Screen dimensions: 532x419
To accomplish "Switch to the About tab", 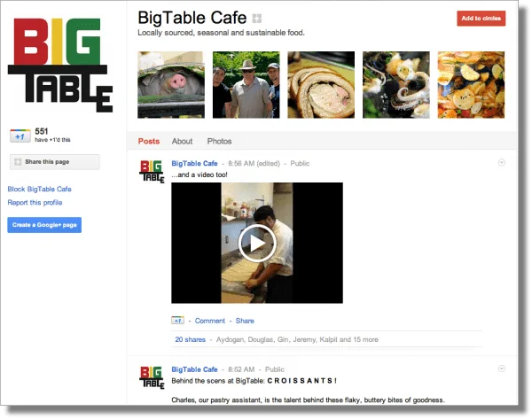I will 182,141.
